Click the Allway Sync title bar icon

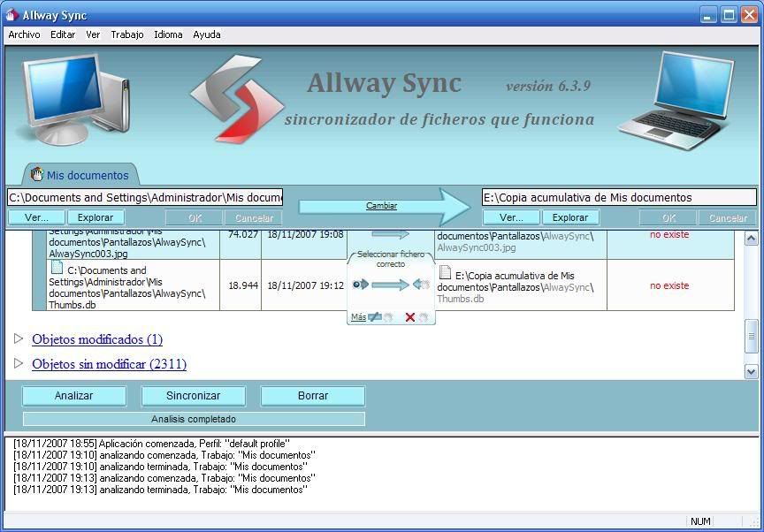[11, 15]
